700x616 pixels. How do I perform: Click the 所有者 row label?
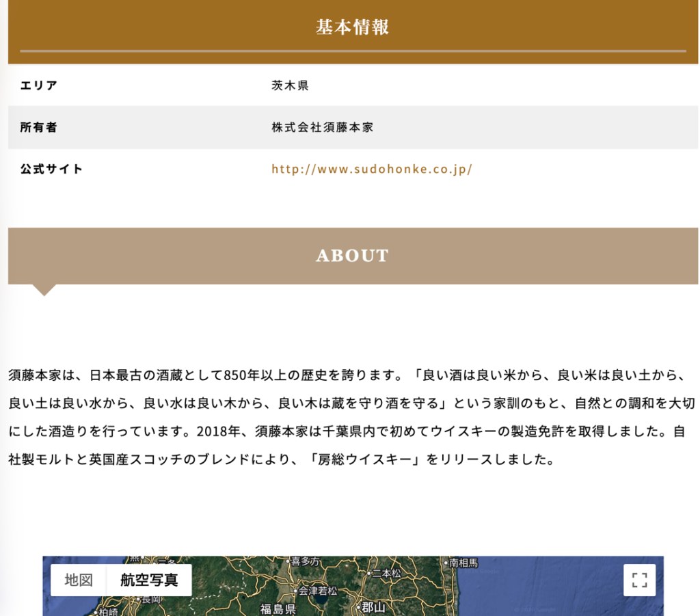39,127
